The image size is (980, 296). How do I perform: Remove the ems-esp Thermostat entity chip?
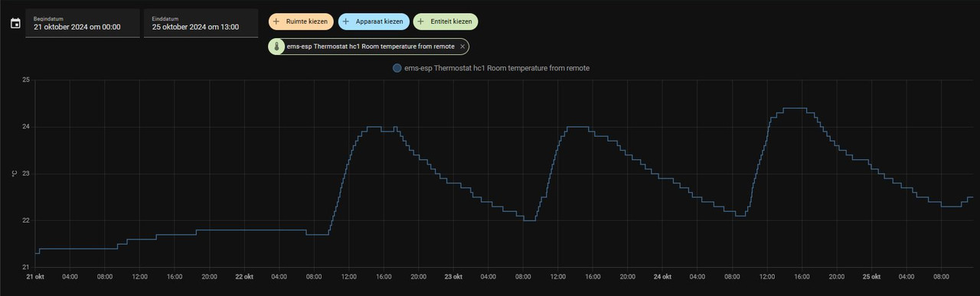click(462, 47)
